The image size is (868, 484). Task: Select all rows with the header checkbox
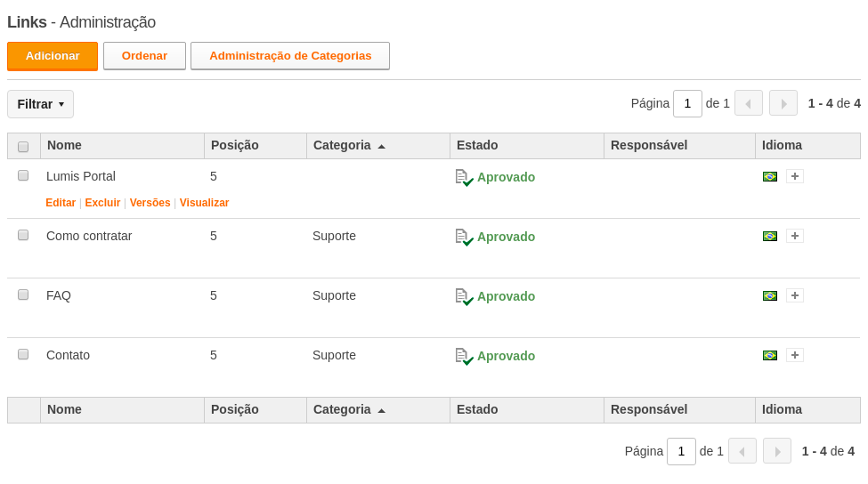(x=23, y=147)
